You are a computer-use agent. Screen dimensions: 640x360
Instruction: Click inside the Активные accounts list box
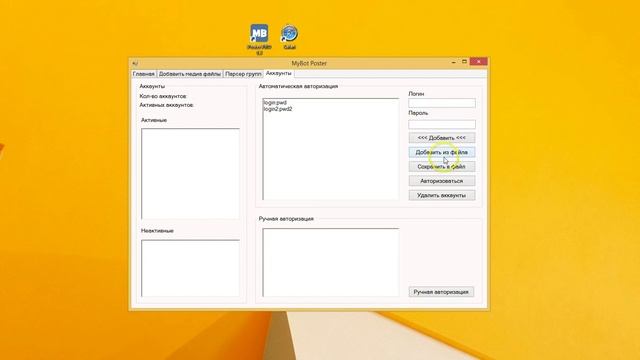[190, 174]
